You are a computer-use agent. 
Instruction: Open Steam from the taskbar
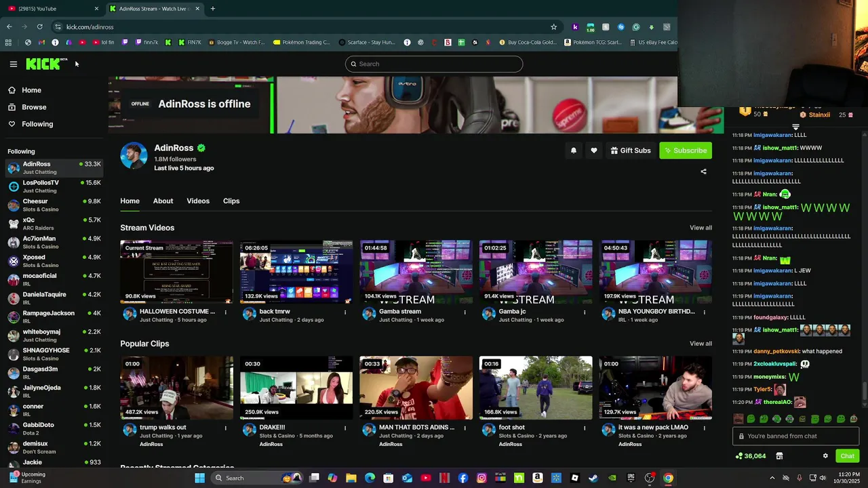[x=593, y=478]
